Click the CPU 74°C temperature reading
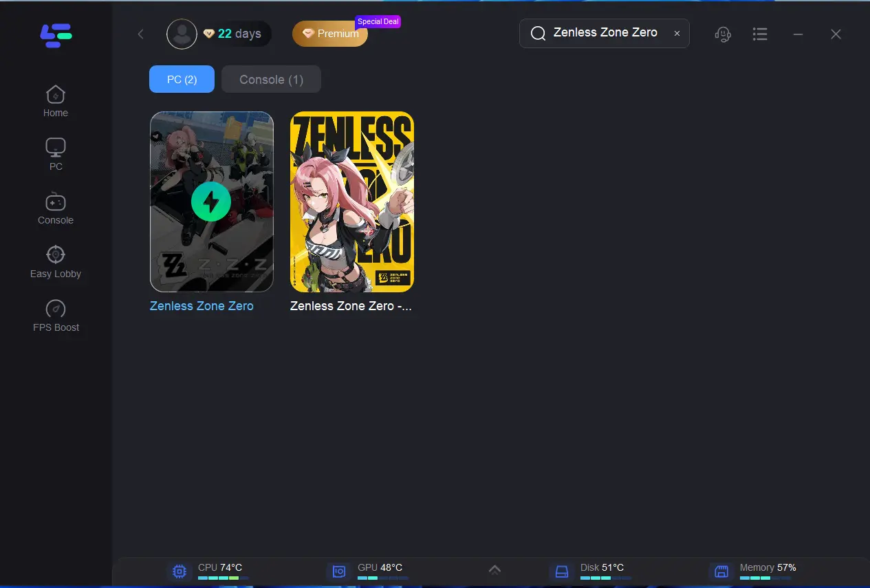 pos(220,567)
